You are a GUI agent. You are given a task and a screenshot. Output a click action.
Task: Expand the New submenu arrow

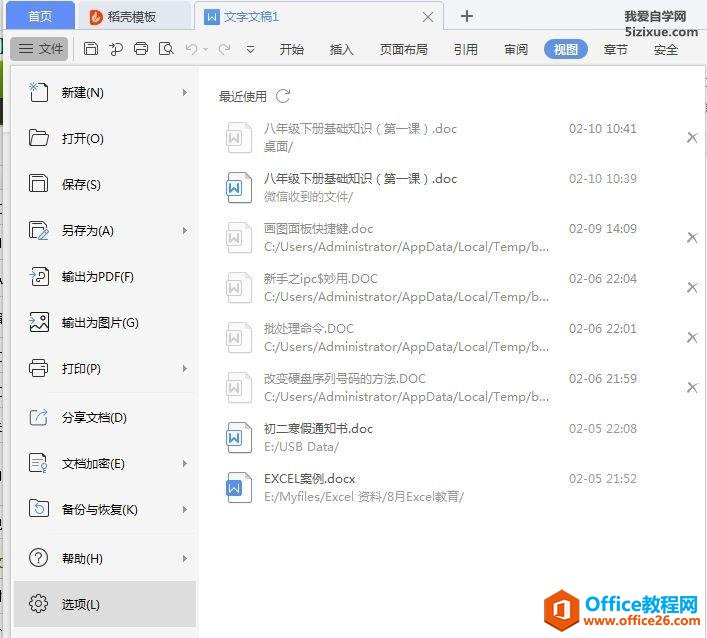[x=185, y=93]
